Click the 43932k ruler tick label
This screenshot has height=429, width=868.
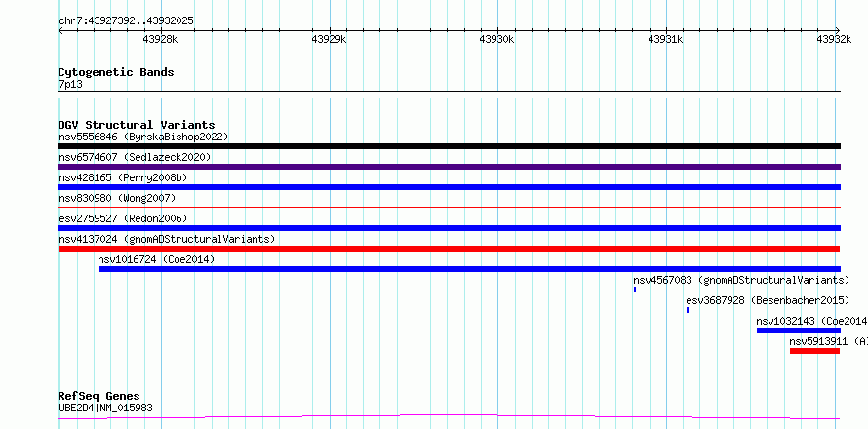point(834,39)
